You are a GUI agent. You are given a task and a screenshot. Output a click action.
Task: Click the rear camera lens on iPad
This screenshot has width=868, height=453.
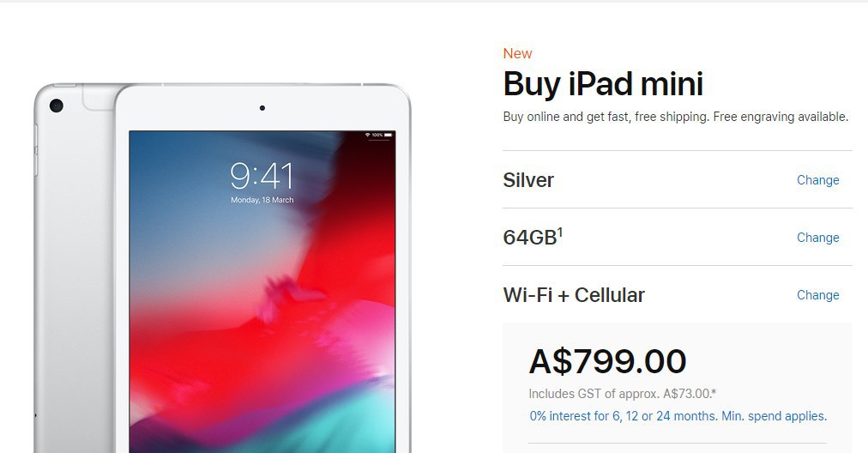[x=56, y=106]
